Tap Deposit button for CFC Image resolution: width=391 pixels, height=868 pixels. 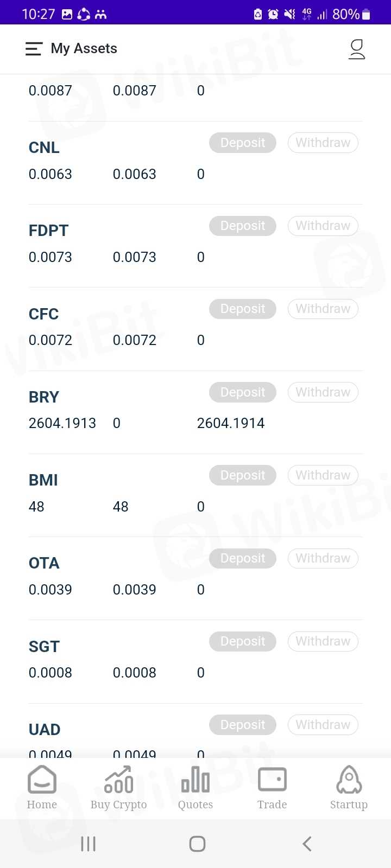[x=243, y=309]
